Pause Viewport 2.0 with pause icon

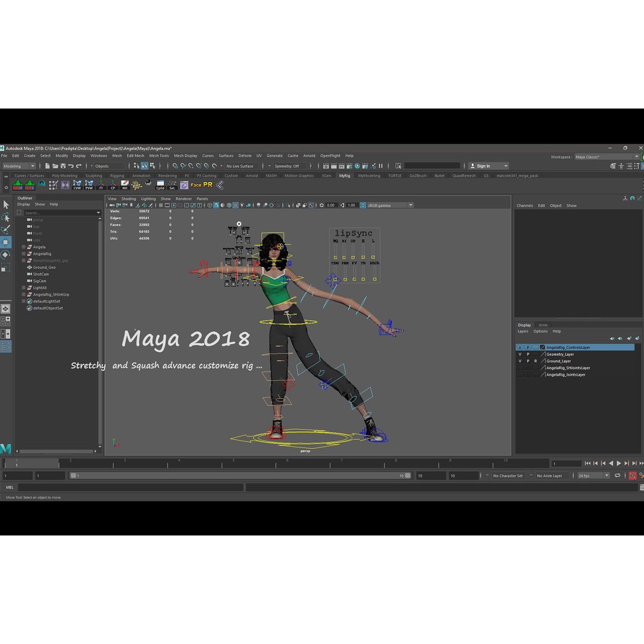(380, 166)
